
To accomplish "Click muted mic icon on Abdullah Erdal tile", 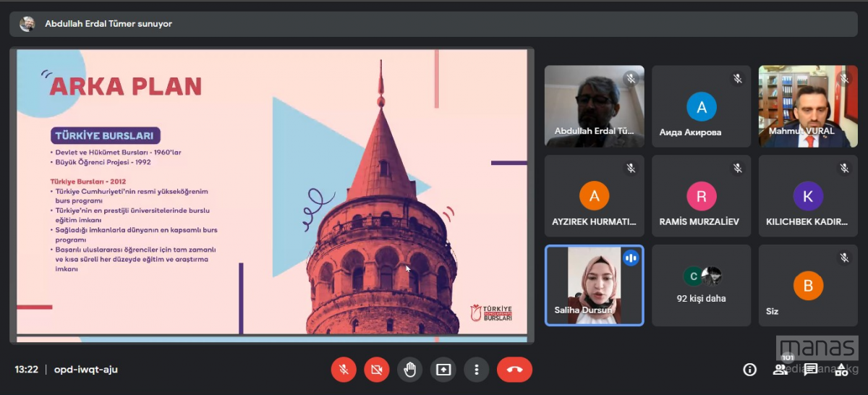I will [631, 79].
